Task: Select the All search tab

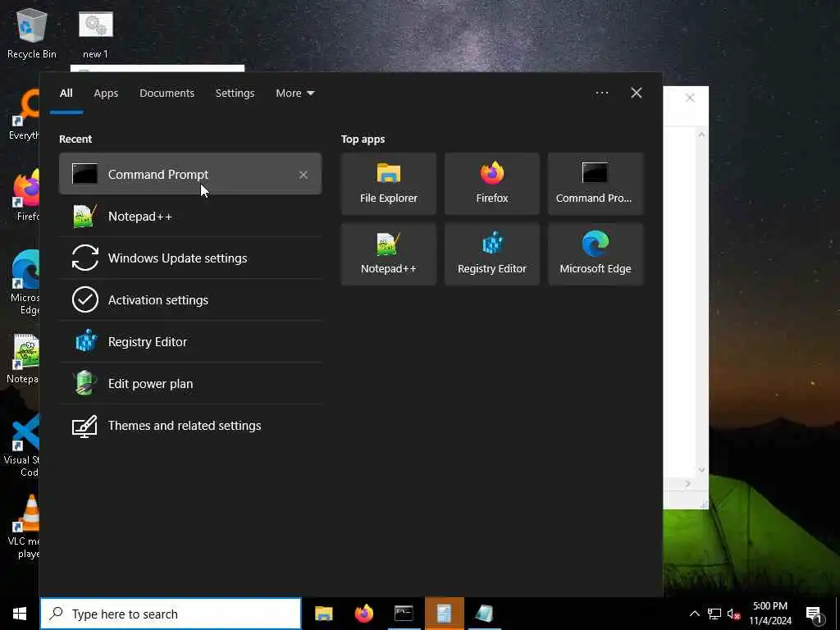Action: tap(66, 94)
